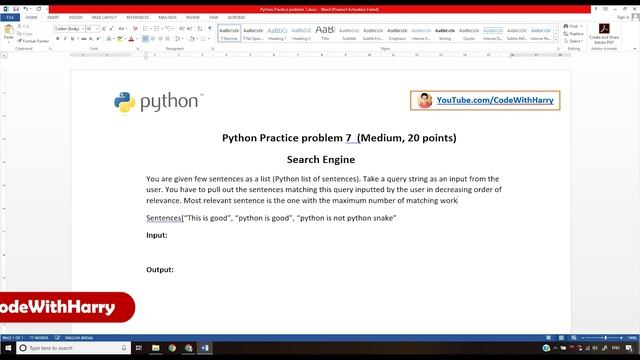Decrease the paragraph indent
This screenshot has height=360, width=640.
(182, 29)
